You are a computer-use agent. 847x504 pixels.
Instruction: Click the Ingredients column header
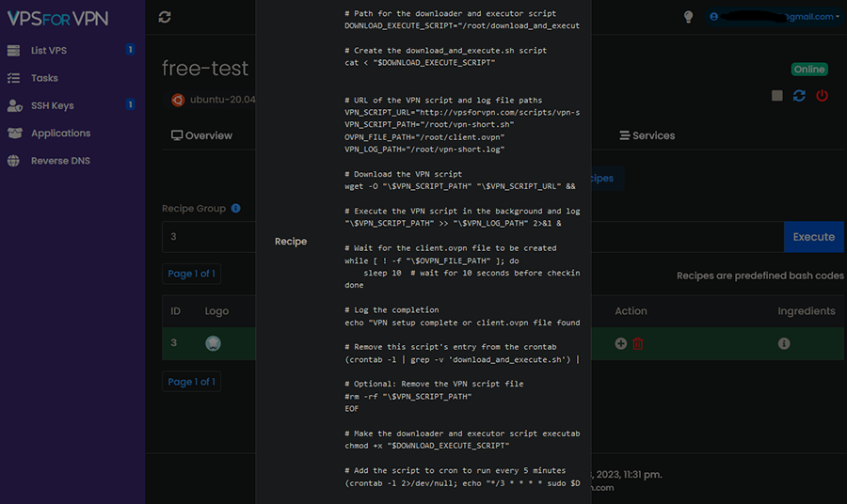tap(807, 311)
